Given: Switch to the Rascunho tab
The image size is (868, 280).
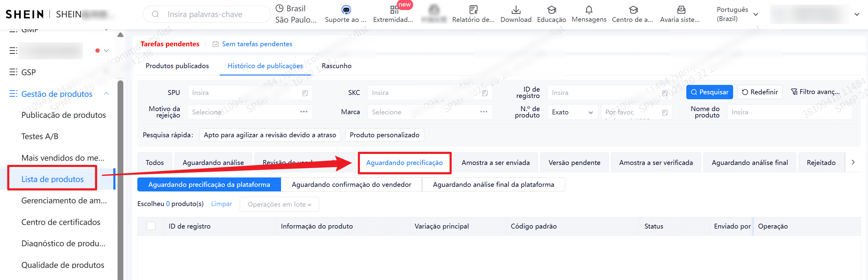Looking at the screenshot, I should tap(336, 66).
